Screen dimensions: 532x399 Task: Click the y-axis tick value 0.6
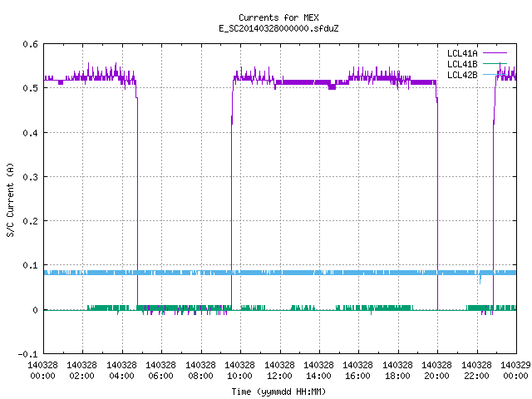(31, 44)
